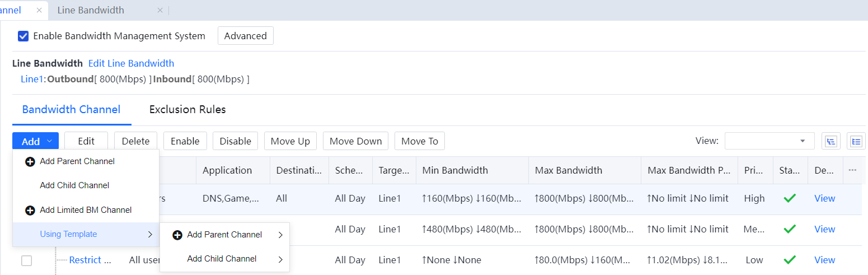868x275 pixels.
Task: Select the Restrict channel row checkbox
Action: [x=26, y=260]
